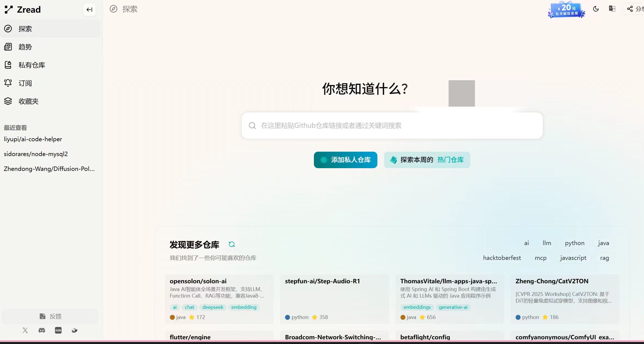Image resolution: width=644 pixels, height=344 pixels.
Task: Click inside the GitHub repository search field
Action: pyautogui.click(x=357, y=125)
